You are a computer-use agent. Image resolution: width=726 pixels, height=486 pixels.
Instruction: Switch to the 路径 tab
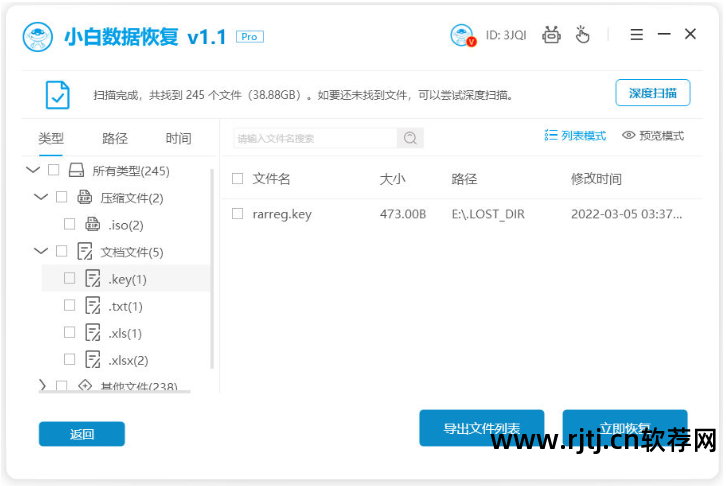click(115, 138)
